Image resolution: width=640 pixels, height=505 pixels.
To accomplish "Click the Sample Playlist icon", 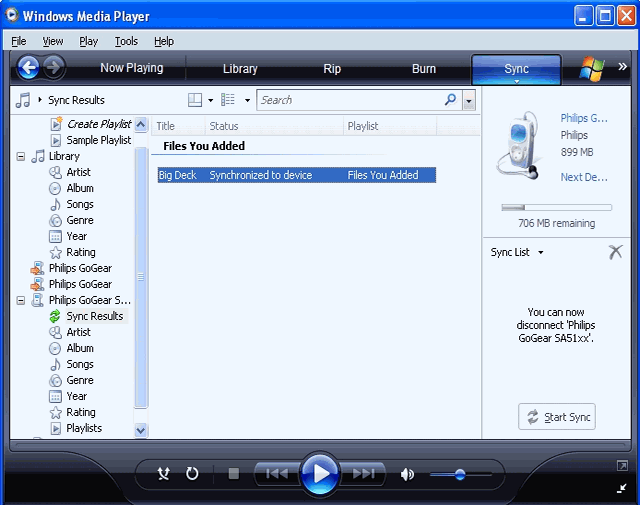I will click(x=56, y=140).
